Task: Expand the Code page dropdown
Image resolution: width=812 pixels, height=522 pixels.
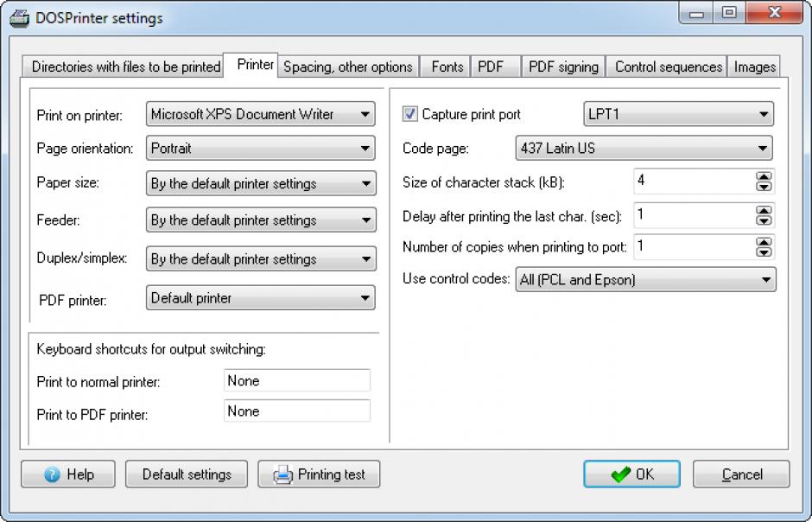Action: pyautogui.click(x=644, y=148)
